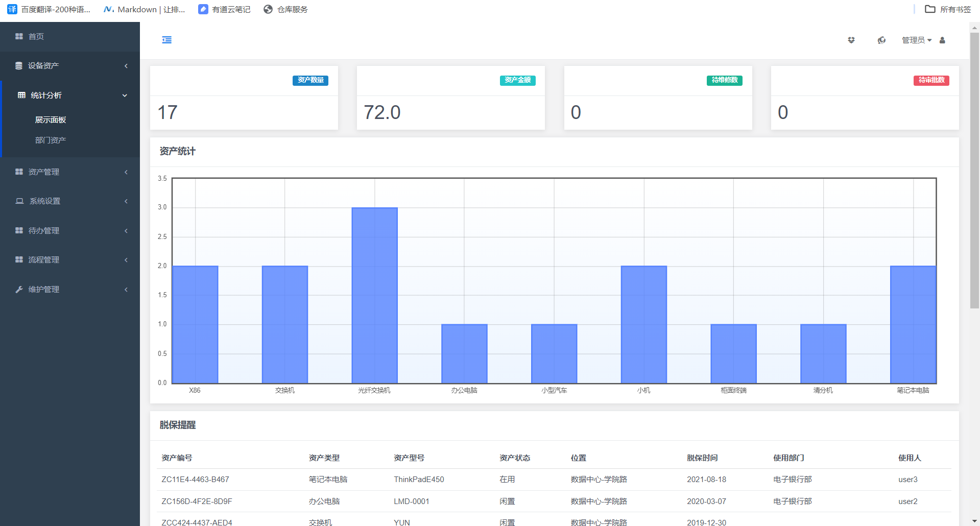Screen dimensions: 980x526
Task: Click the 统计分析 table icon
Action: tap(21, 95)
